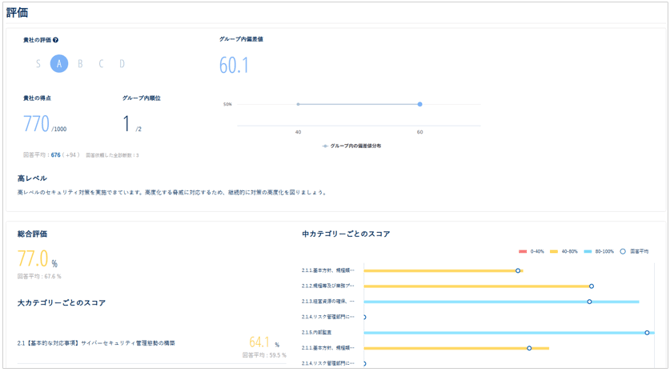Click the help icon beside 貴社の評価
The image size is (670, 372).
[56, 40]
